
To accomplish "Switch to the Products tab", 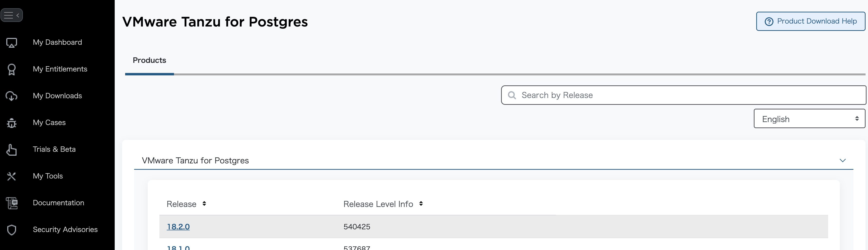I will (x=149, y=60).
